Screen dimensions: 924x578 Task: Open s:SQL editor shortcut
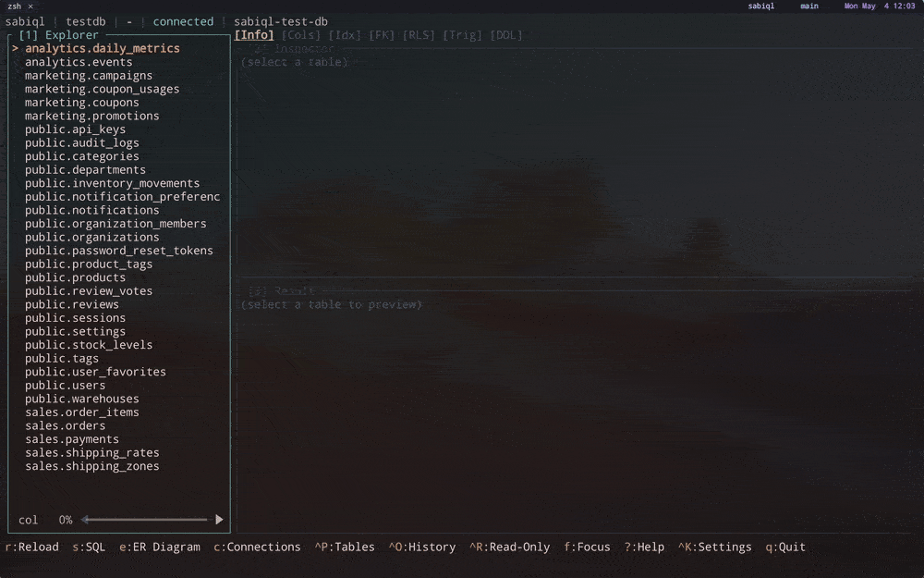[89, 547]
